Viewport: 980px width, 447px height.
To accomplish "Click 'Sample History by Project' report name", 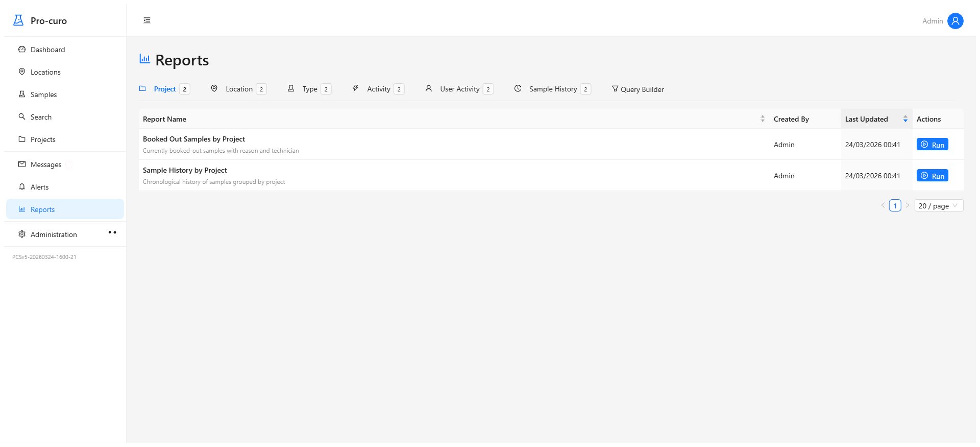I will pyautogui.click(x=185, y=170).
